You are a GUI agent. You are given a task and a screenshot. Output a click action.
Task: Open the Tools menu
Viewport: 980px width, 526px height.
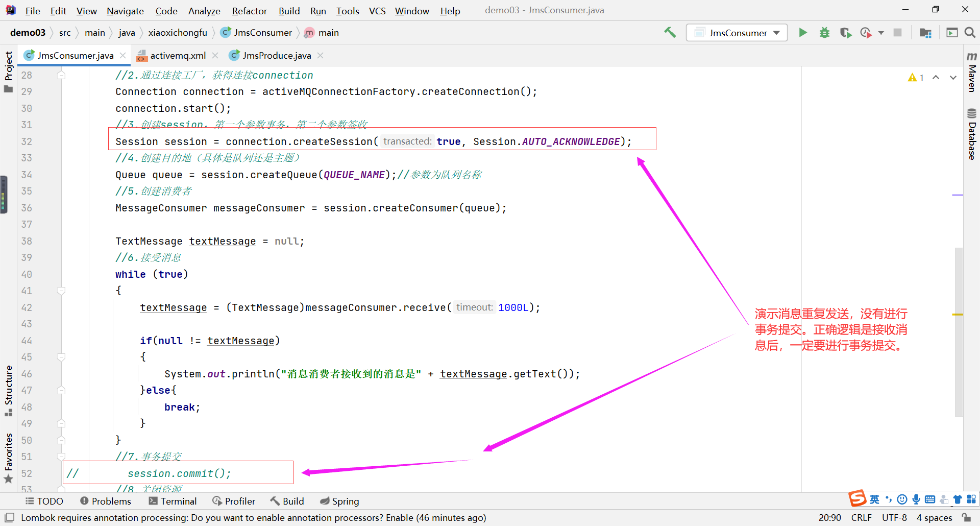pos(348,11)
